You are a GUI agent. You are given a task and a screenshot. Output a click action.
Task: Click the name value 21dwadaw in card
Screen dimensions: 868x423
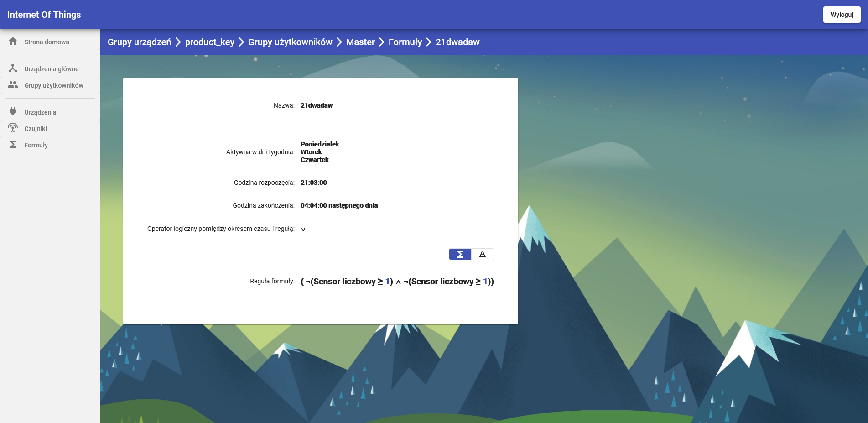click(x=317, y=105)
